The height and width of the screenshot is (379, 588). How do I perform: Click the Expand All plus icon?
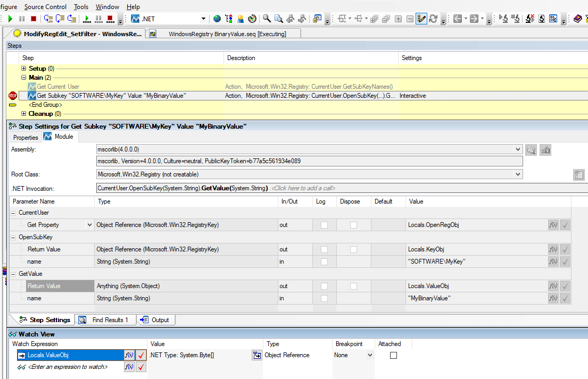point(398,19)
